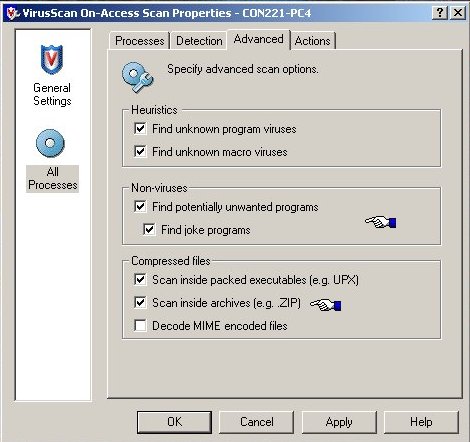Switch to the Processes tab
470x442 pixels.
140,41
